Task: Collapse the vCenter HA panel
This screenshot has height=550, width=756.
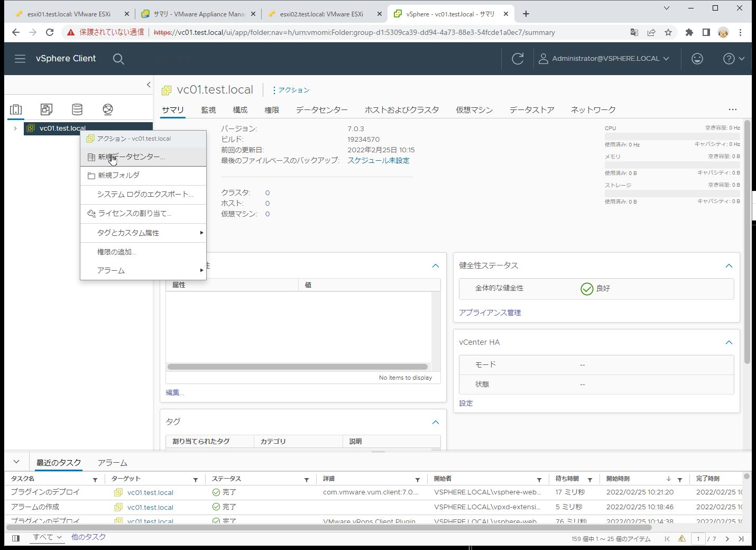Action: click(729, 342)
